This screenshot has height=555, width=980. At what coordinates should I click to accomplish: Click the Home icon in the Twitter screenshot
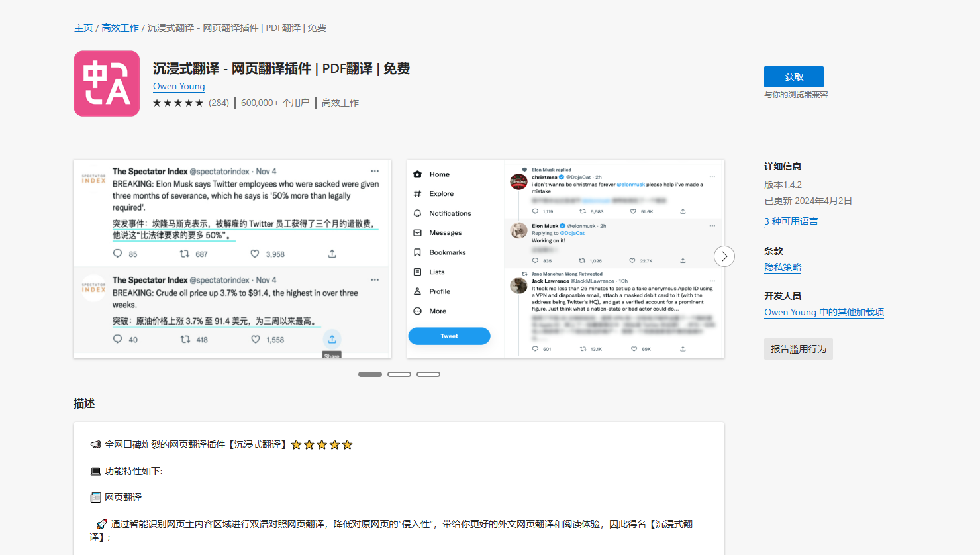pyautogui.click(x=417, y=174)
